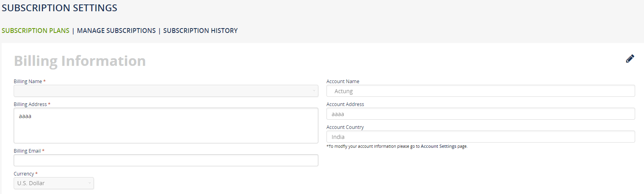Click the Billing Name label
Image resolution: width=644 pixels, height=194 pixels.
pyautogui.click(x=28, y=82)
